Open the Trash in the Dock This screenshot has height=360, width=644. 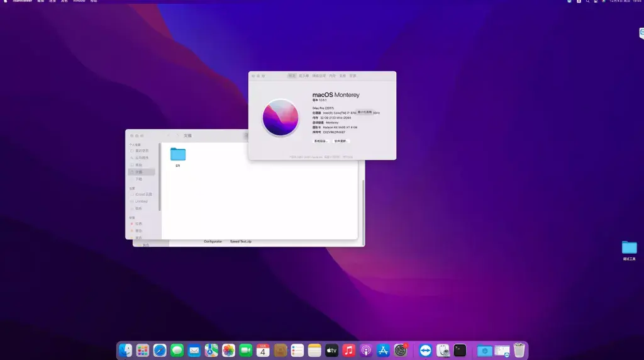[x=519, y=350]
